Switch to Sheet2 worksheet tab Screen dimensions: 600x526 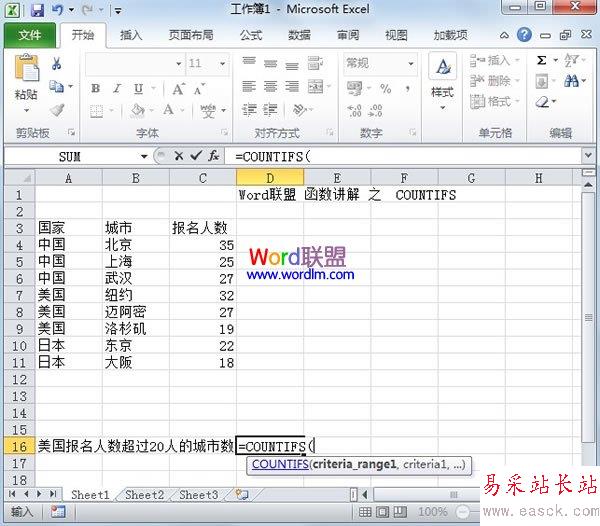click(144, 495)
